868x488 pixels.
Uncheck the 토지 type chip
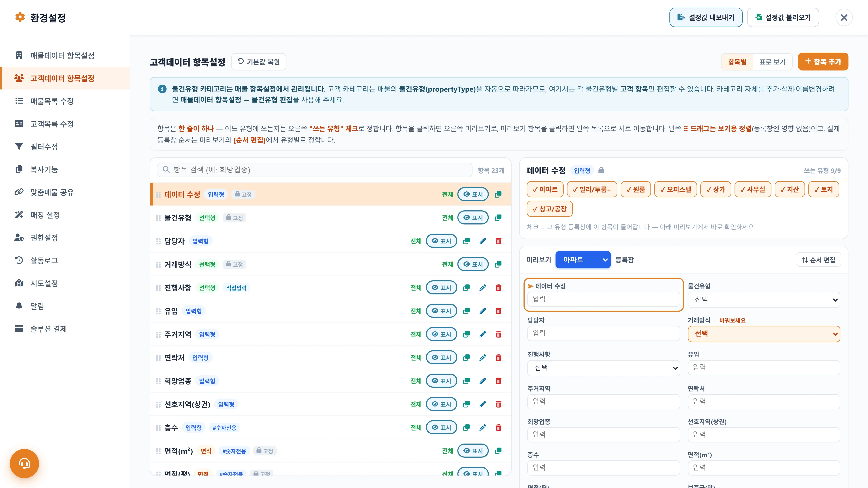pyautogui.click(x=824, y=189)
